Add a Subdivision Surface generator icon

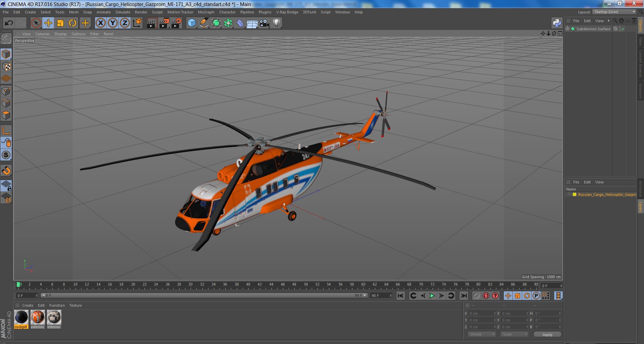coord(216,23)
